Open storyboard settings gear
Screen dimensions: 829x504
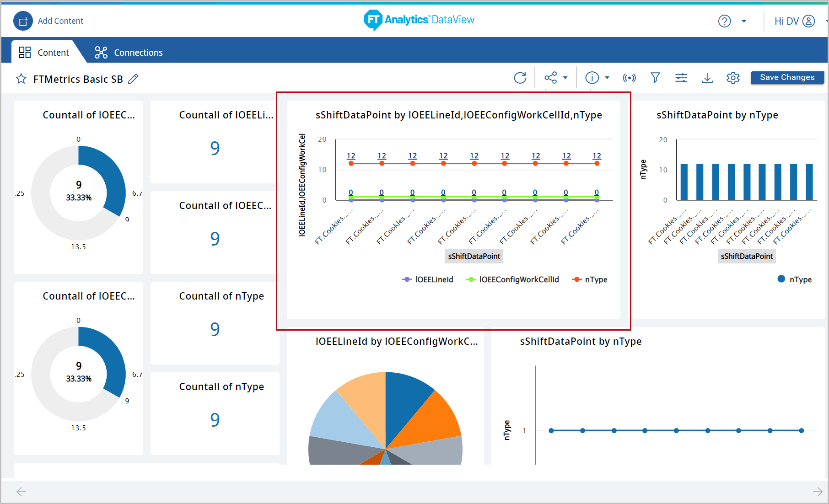pyautogui.click(x=733, y=78)
